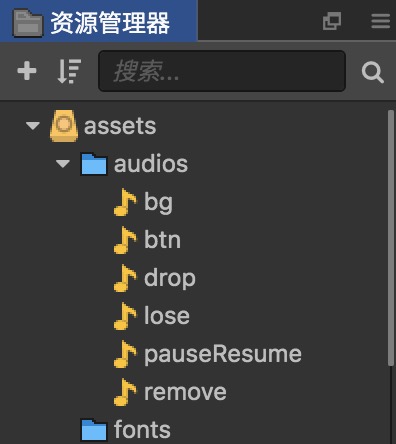The width and height of the screenshot is (396, 444).
Task: Open the panel hamburger menu
Action: coord(381,21)
